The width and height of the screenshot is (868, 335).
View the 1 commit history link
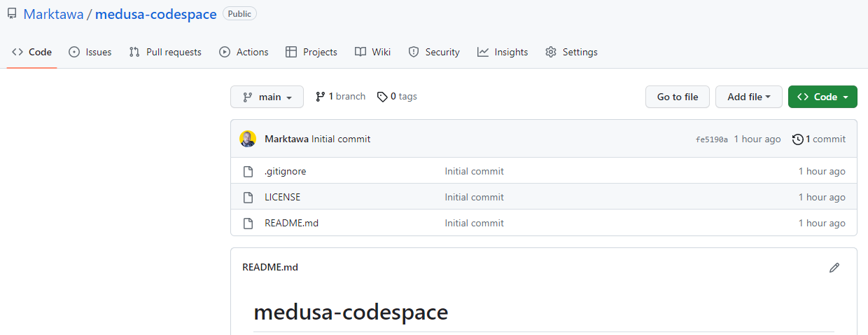click(818, 139)
